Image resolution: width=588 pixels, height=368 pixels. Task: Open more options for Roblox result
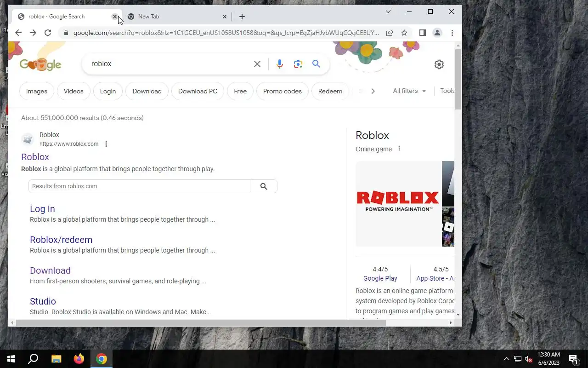pos(106,144)
